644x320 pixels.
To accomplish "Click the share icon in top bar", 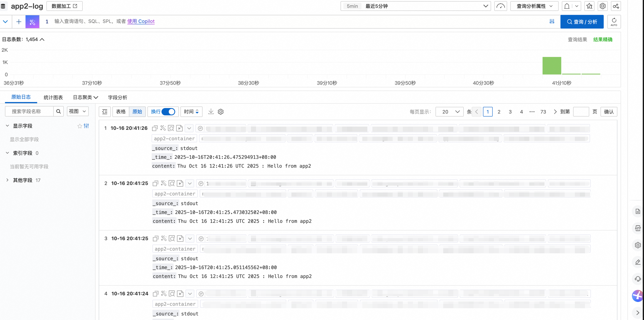I will point(616,6).
